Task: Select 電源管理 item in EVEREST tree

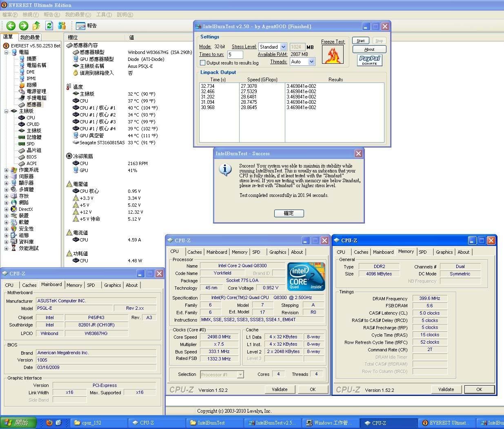Action: (36, 92)
